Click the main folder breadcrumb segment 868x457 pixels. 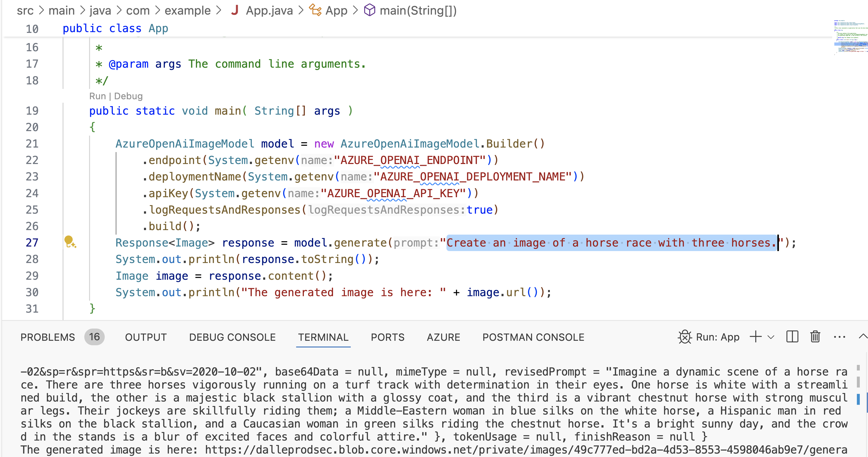click(61, 10)
